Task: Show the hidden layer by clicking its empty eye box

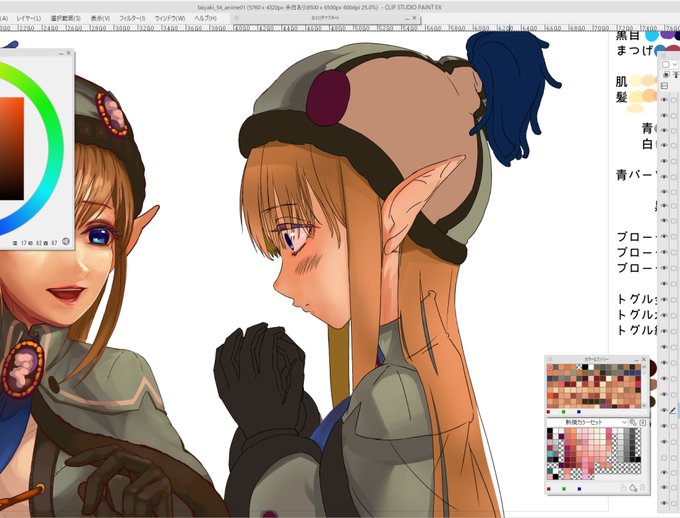Action: (664, 458)
